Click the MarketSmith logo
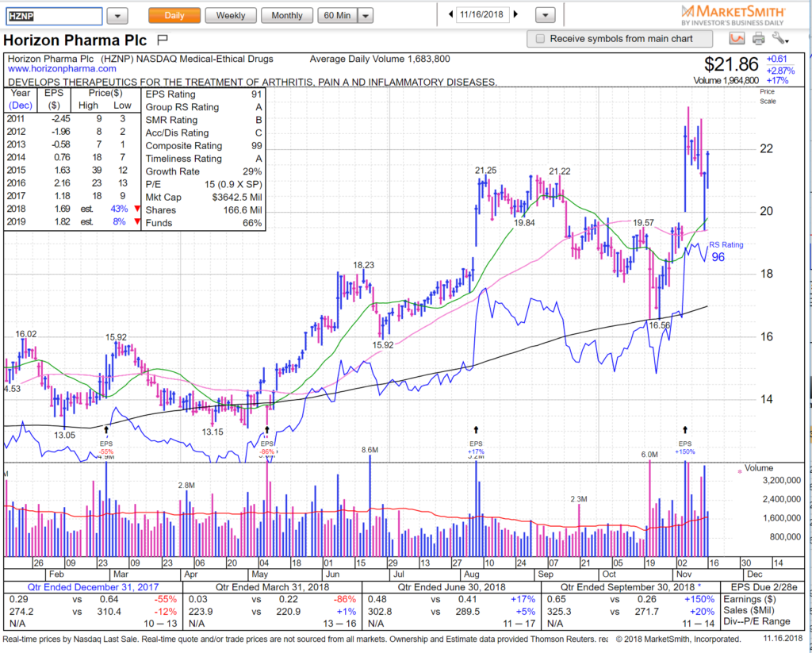Screen dimensions: 812x653 pyautogui.click(x=732, y=16)
